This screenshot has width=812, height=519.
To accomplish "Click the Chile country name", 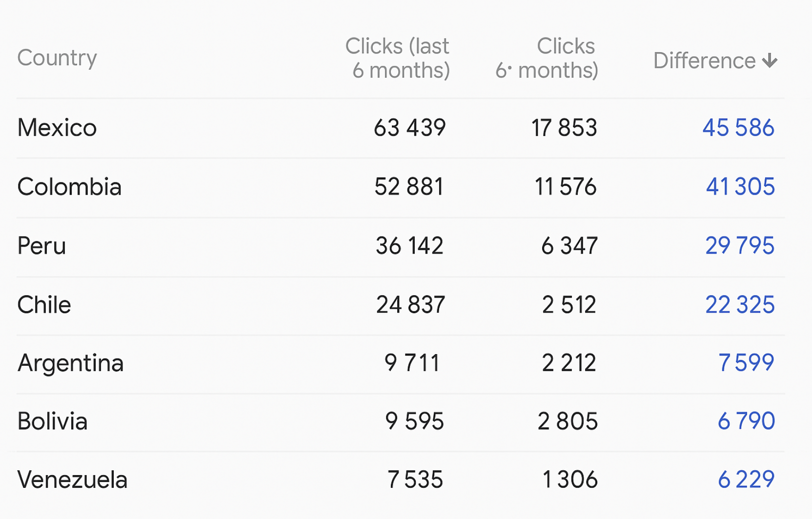I will pyautogui.click(x=44, y=305).
